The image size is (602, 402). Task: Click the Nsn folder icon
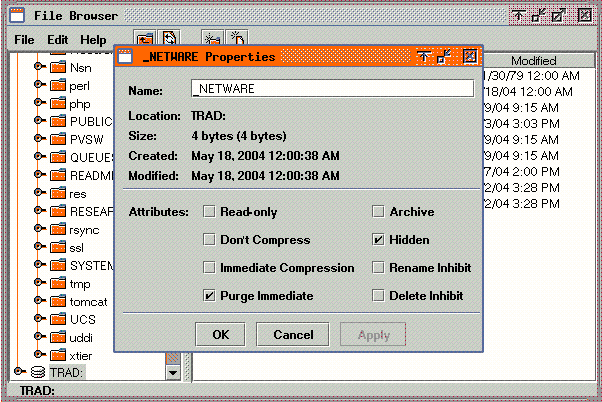(58, 67)
